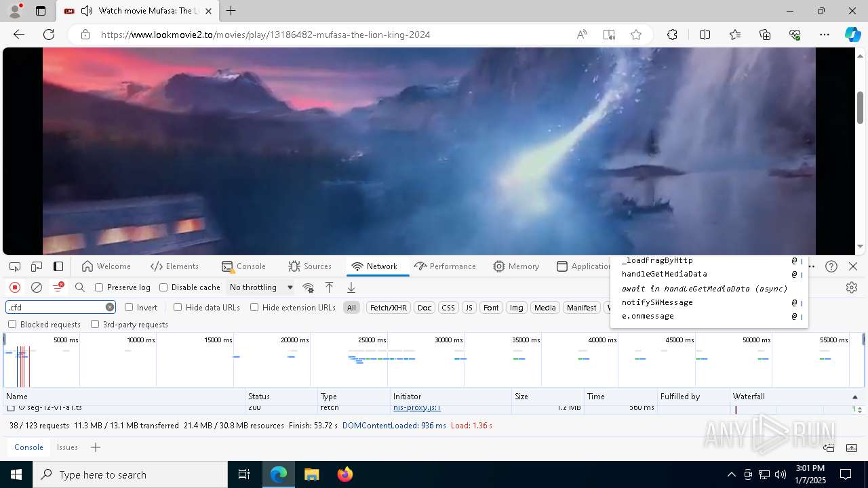The width and height of the screenshot is (868, 488).
Task: Filter requests by Fetch/XHR
Action: (389, 308)
